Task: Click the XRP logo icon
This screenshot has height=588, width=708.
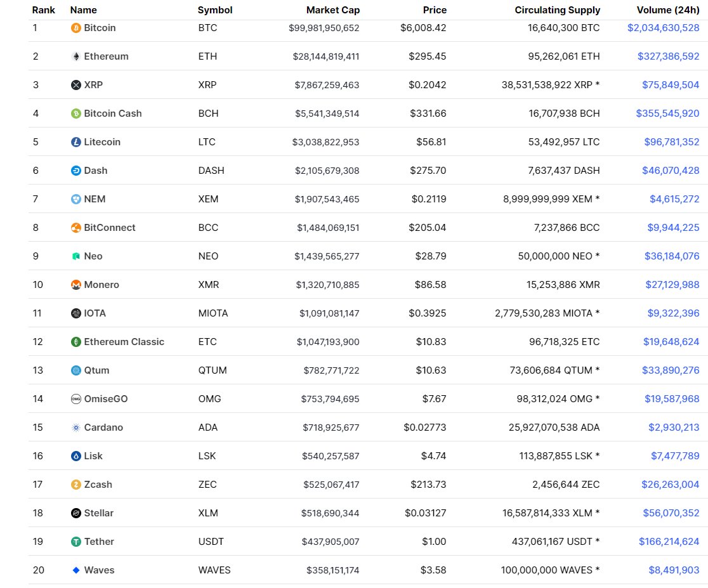Action: click(x=76, y=85)
